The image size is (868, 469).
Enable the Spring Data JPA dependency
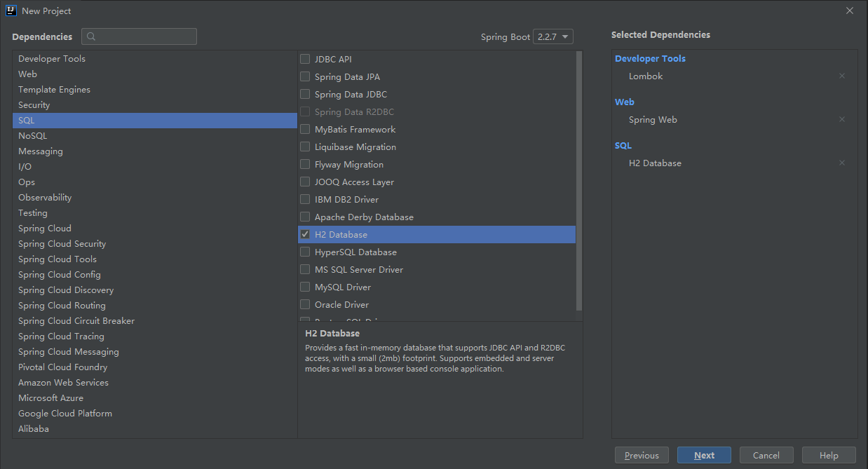pos(305,76)
